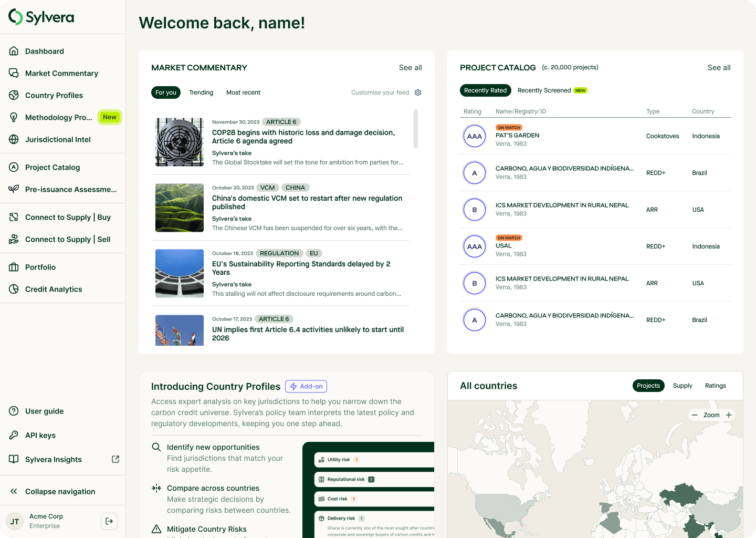Click Mitigate Country Risks warning icon
The height and width of the screenshot is (538, 756).
tap(156, 529)
